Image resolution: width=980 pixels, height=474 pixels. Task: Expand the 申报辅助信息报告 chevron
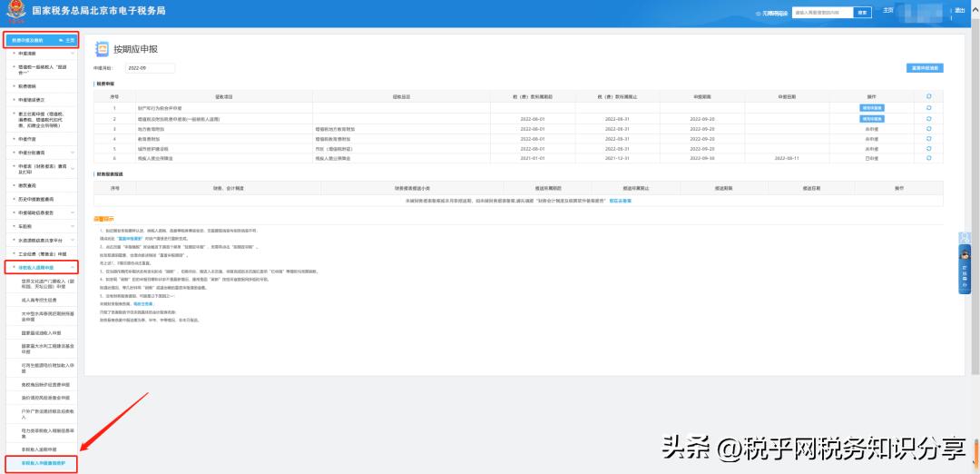(x=73, y=212)
